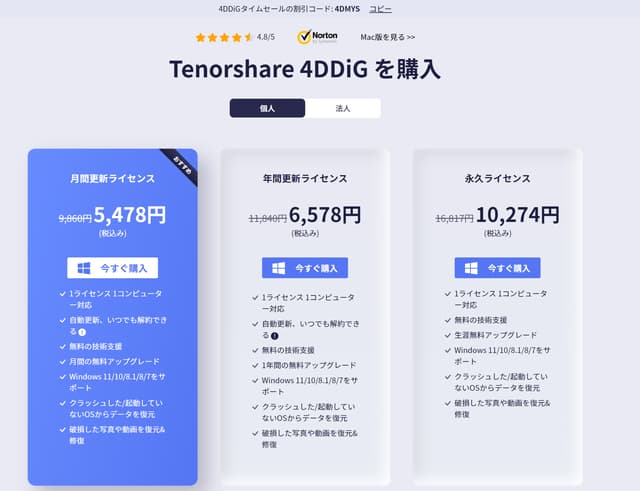
Task: Click the discount code 4DMYS text
Action: pos(347,9)
